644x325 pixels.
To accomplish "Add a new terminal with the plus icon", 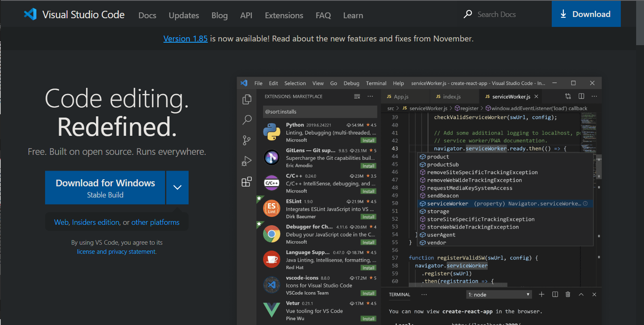I will [541, 294].
